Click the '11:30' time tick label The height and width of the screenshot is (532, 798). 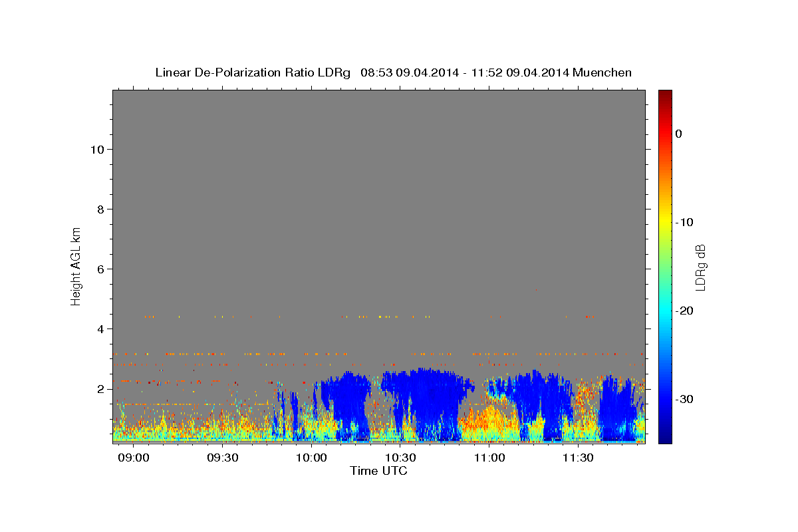pos(578,458)
